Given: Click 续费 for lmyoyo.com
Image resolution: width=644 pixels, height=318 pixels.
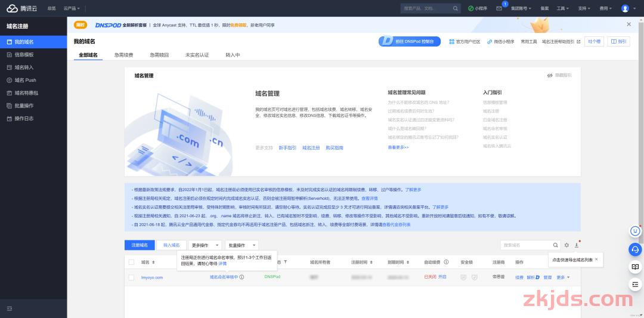Looking at the screenshot, I should click(519, 277).
